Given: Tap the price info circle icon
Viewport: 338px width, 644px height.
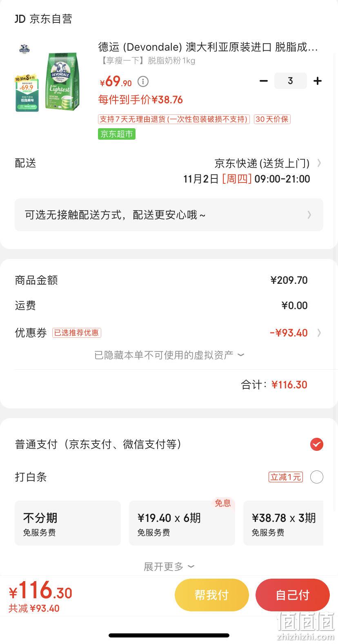Looking at the screenshot, I should (x=143, y=82).
